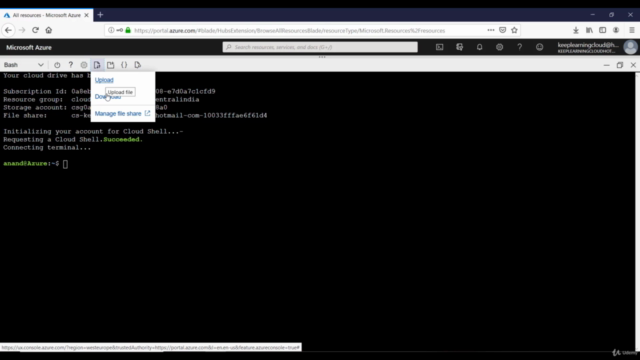Open keeplearningcloud account menu
Image resolution: width=640 pixels, height=360 pixels.
click(588, 47)
